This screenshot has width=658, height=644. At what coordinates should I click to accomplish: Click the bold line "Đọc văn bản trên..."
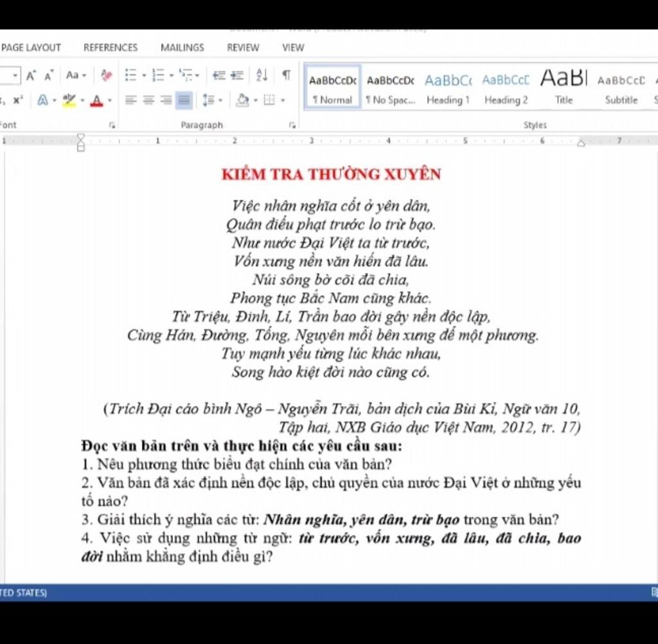[x=242, y=446]
